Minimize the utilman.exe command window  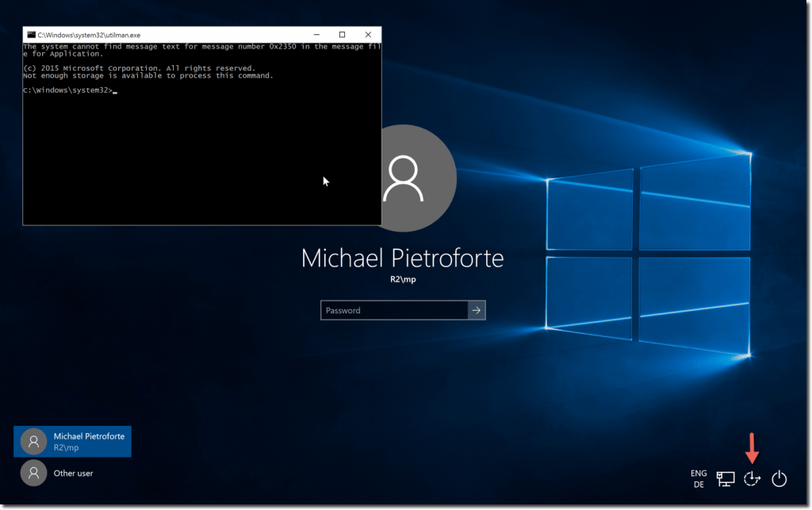tap(316, 35)
